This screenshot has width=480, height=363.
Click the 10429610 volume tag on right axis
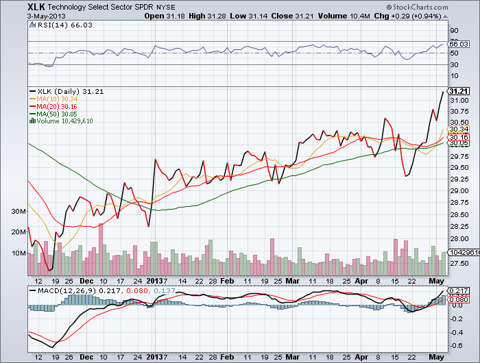tap(464, 253)
